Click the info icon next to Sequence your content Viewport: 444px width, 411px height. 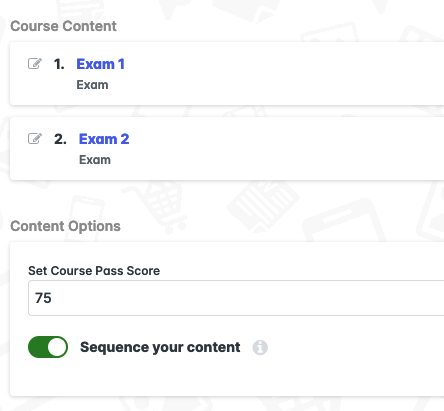point(260,348)
